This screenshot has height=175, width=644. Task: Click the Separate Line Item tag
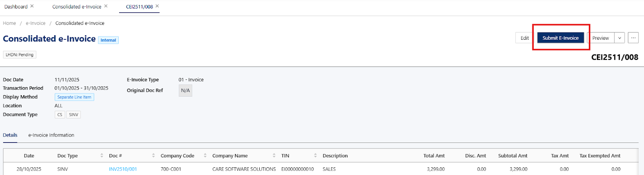click(x=74, y=97)
